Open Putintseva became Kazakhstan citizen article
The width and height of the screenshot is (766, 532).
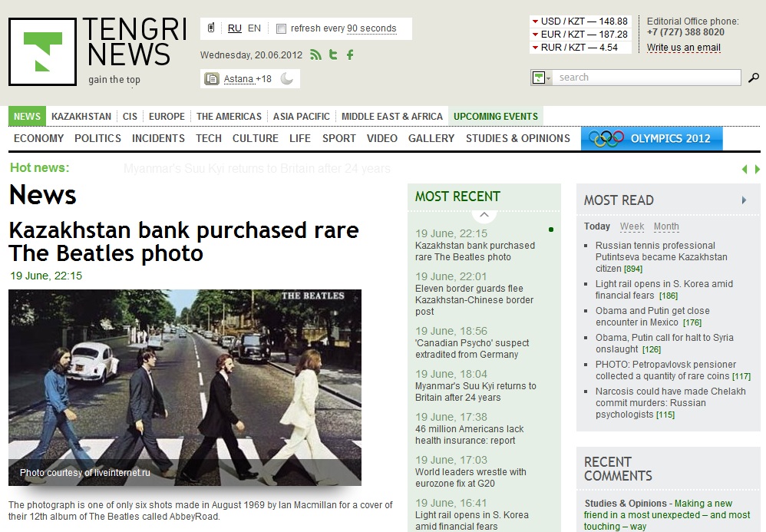pyautogui.click(x=661, y=257)
